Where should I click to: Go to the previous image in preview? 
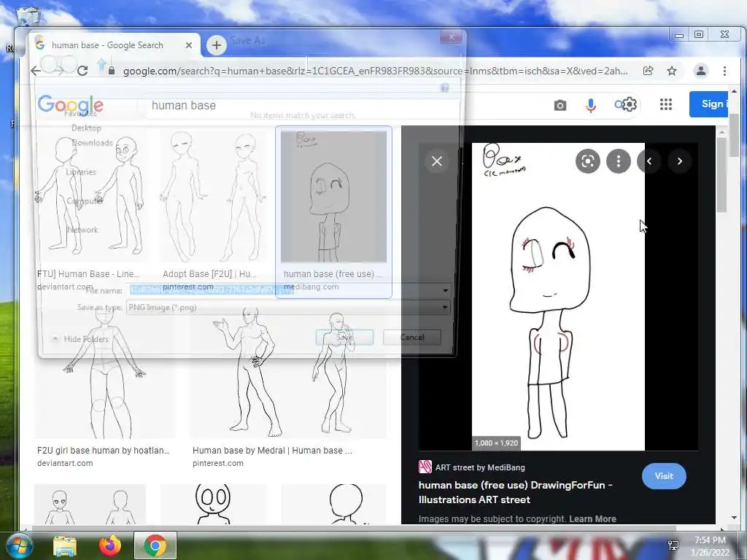(x=649, y=161)
